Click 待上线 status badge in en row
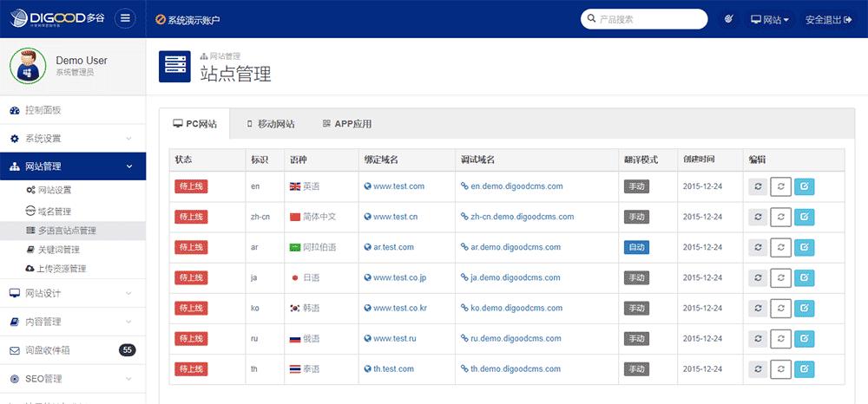The image size is (868, 404). 191,186
